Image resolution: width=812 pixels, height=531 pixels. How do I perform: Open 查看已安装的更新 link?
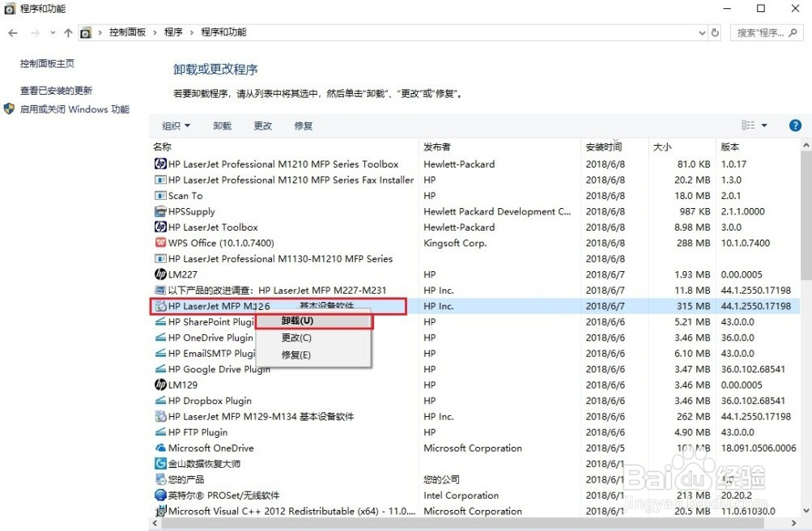click(x=56, y=91)
